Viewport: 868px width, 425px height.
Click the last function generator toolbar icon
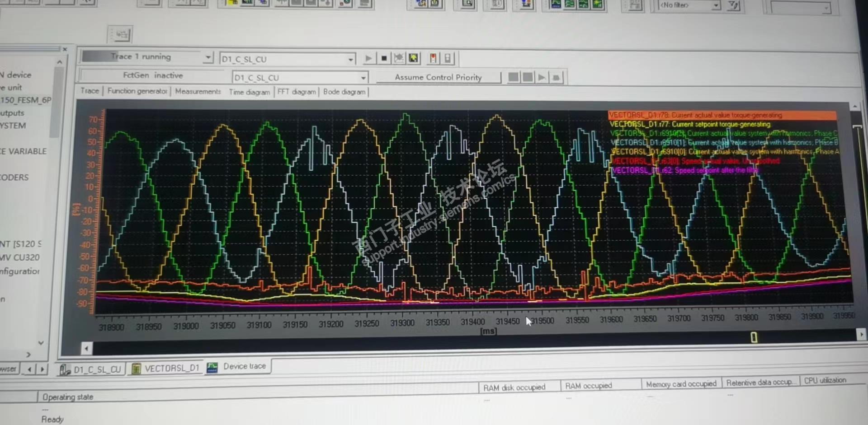tap(556, 77)
